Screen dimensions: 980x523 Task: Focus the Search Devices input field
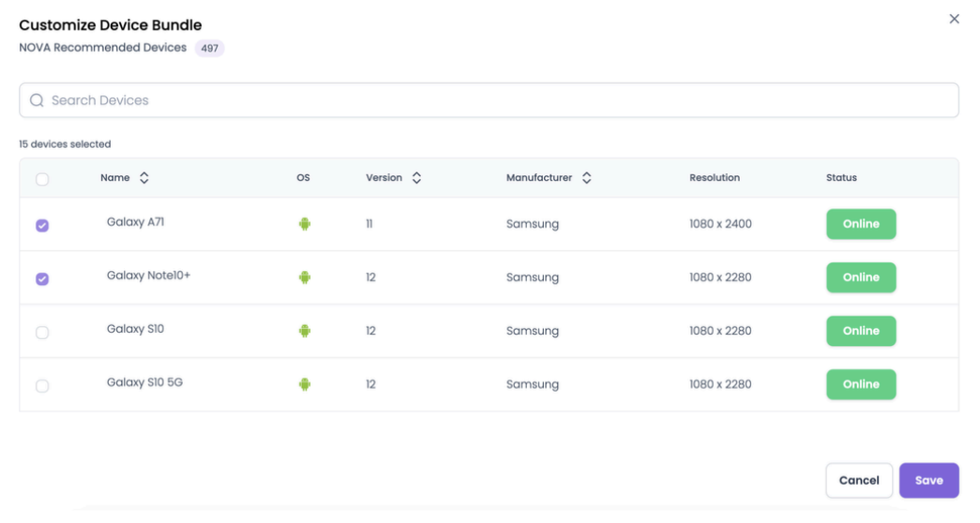(489, 100)
